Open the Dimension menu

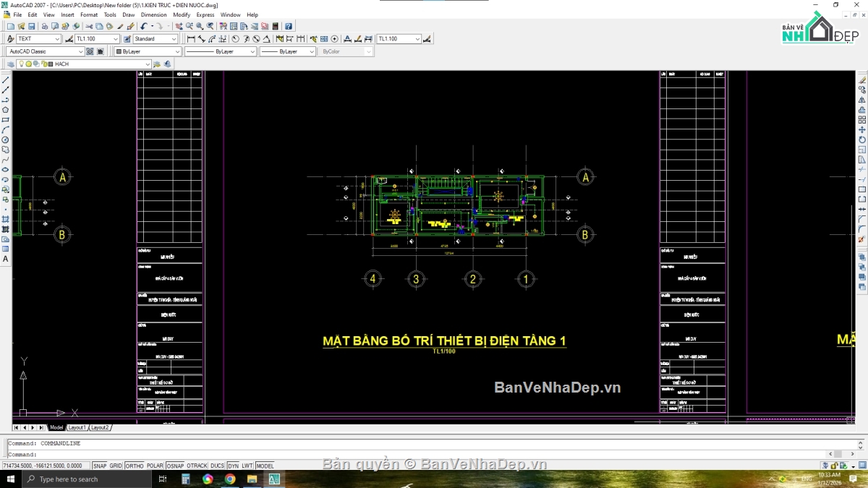[153, 14]
